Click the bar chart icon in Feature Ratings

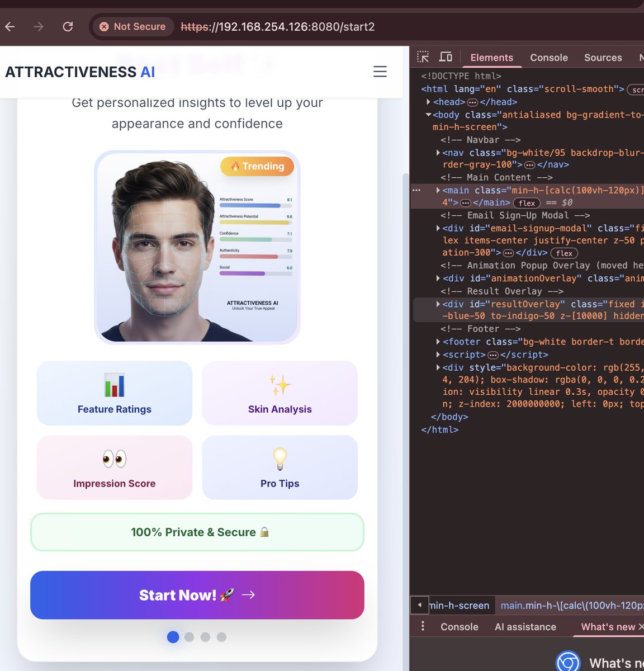(x=115, y=385)
